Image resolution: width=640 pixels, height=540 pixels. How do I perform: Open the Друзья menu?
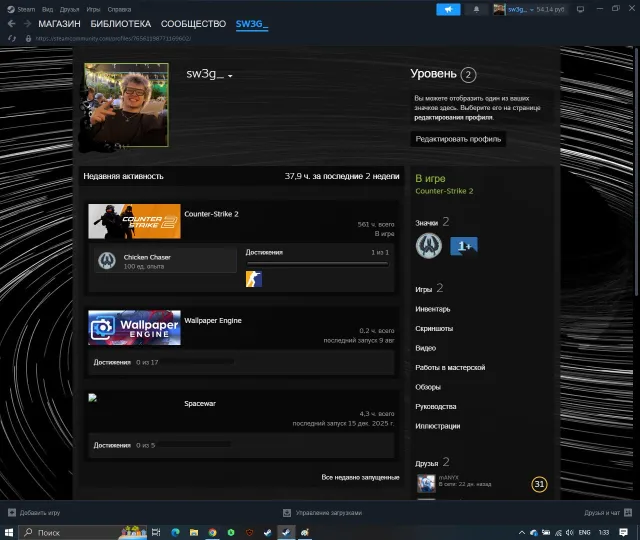[69, 9]
